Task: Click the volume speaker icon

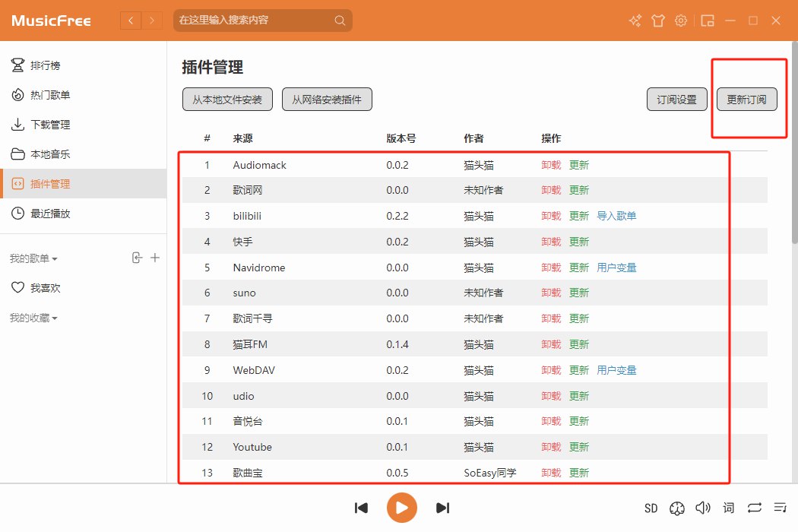Action: coord(703,508)
